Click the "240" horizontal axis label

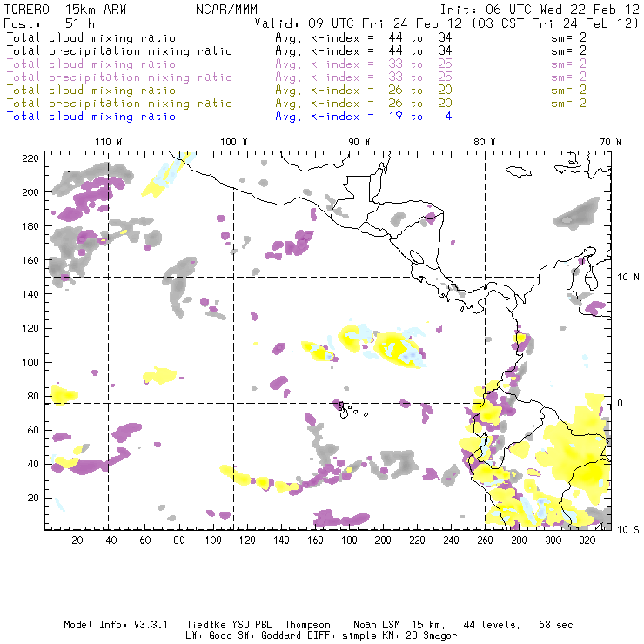pyautogui.click(x=451, y=540)
